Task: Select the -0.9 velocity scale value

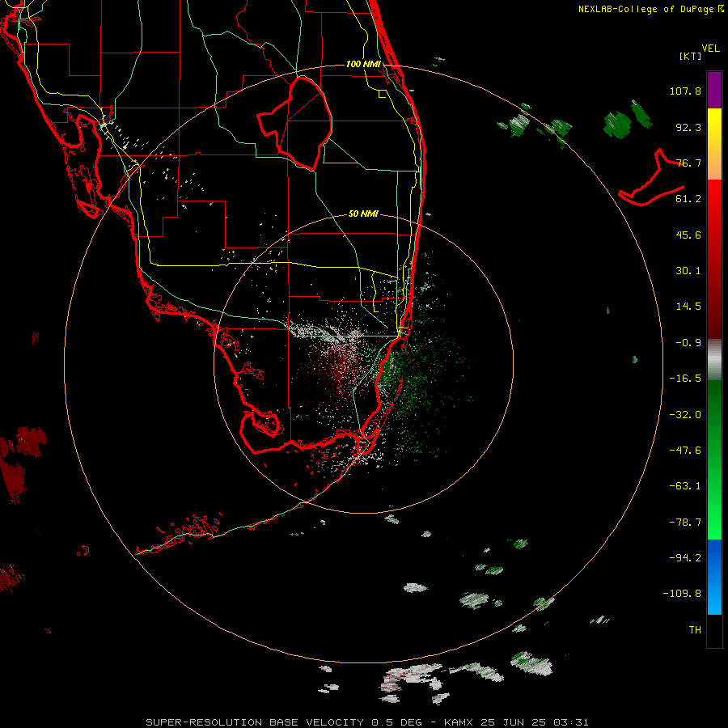Action: point(688,343)
